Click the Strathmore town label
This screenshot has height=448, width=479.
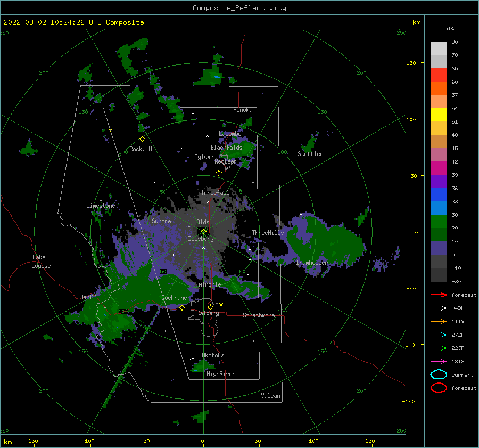point(259,315)
